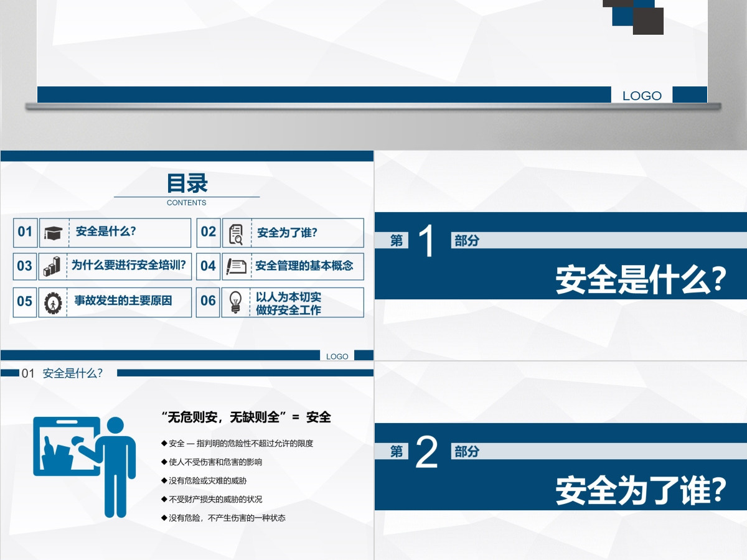Select contents entry 事故发生的主要原因
Viewport: 747px width, 560px height.
(123, 301)
